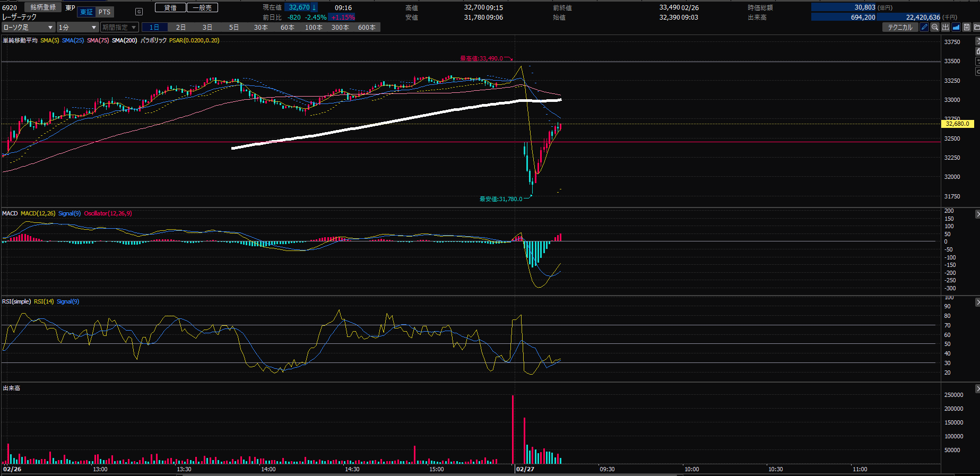Select the 5日 range tab
This screenshot has height=476, width=980.
pos(234,27)
